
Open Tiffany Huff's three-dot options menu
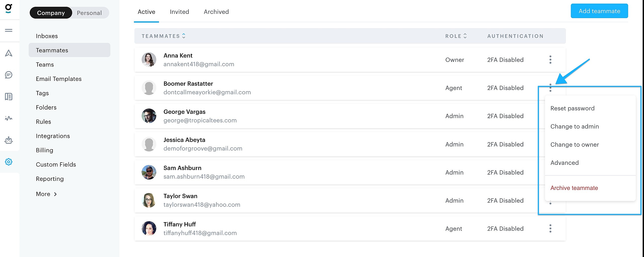(x=550, y=228)
